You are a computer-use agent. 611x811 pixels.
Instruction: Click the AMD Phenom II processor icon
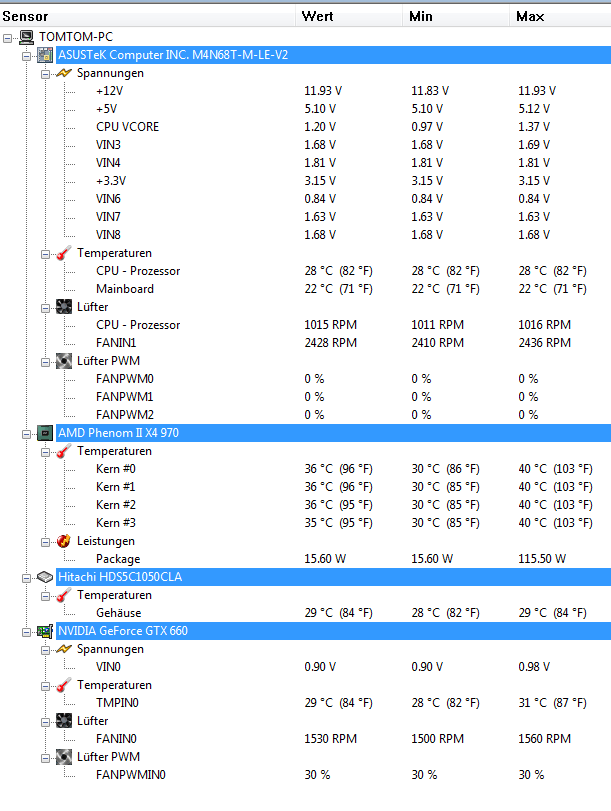45,433
